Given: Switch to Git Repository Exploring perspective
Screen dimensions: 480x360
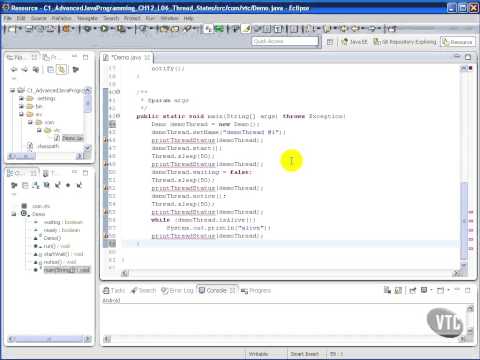Looking at the screenshot, I should [405, 42].
